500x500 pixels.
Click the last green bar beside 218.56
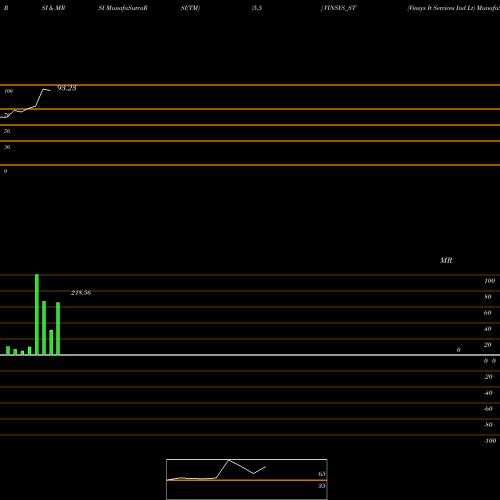tap(58, 329)
